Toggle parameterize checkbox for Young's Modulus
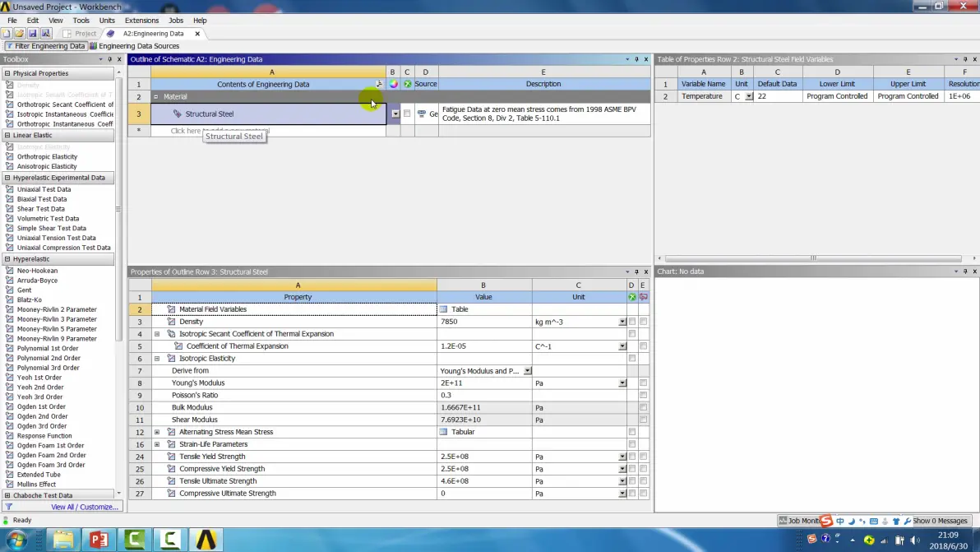 point(643,383)
